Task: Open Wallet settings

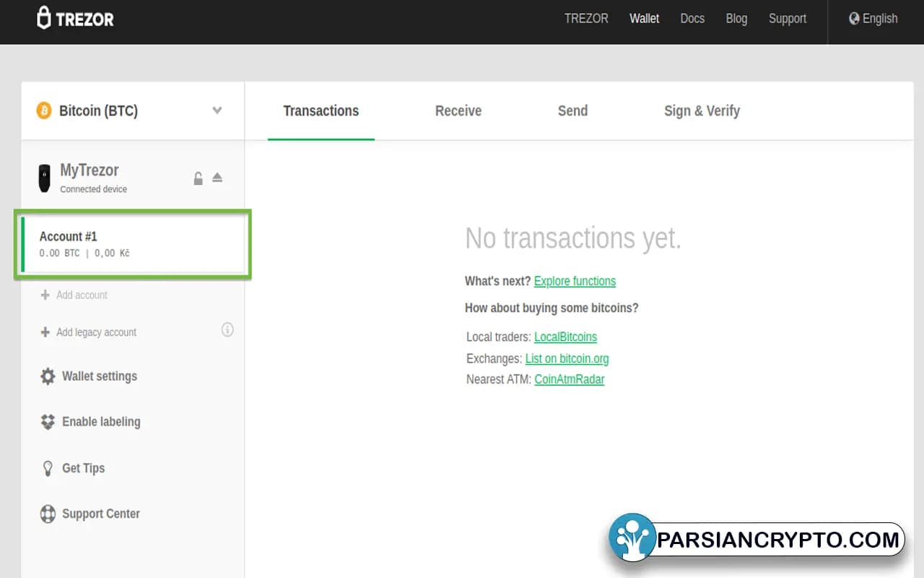Action: click(100, 376)
